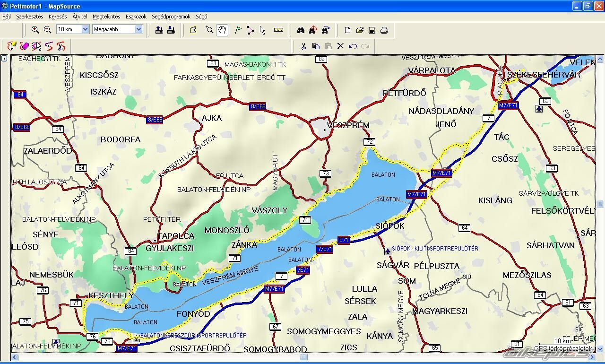
Task: Select the hand pan tool
Action: pyautogui.click(x=222, y=30)
